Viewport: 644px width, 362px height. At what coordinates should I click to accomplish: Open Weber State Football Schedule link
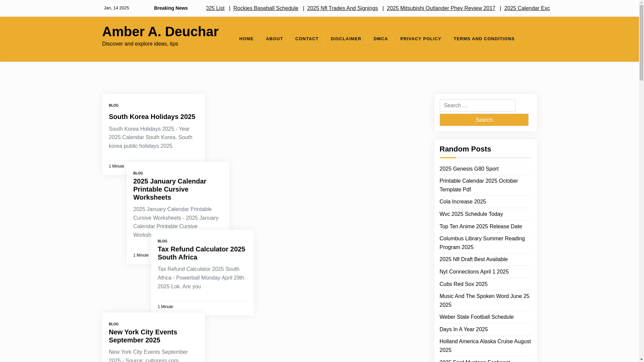(476, 317)
